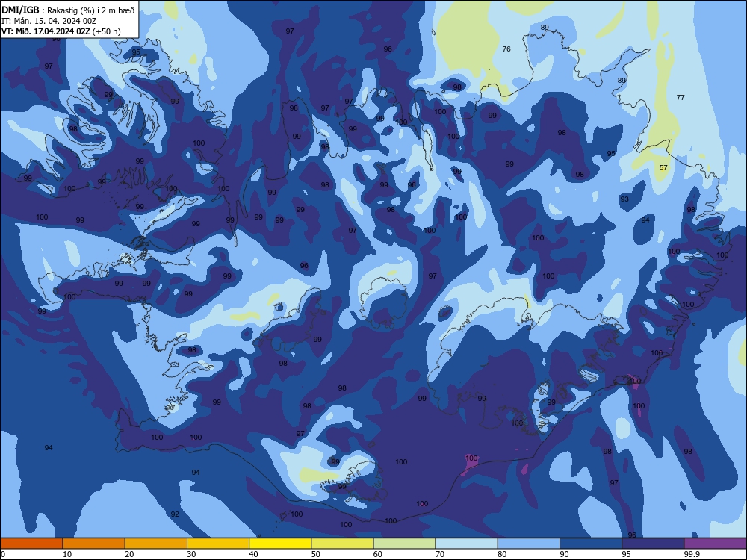
Task: Pick the 20–30 amber legend swatch
Action: (x=156, y=544)
